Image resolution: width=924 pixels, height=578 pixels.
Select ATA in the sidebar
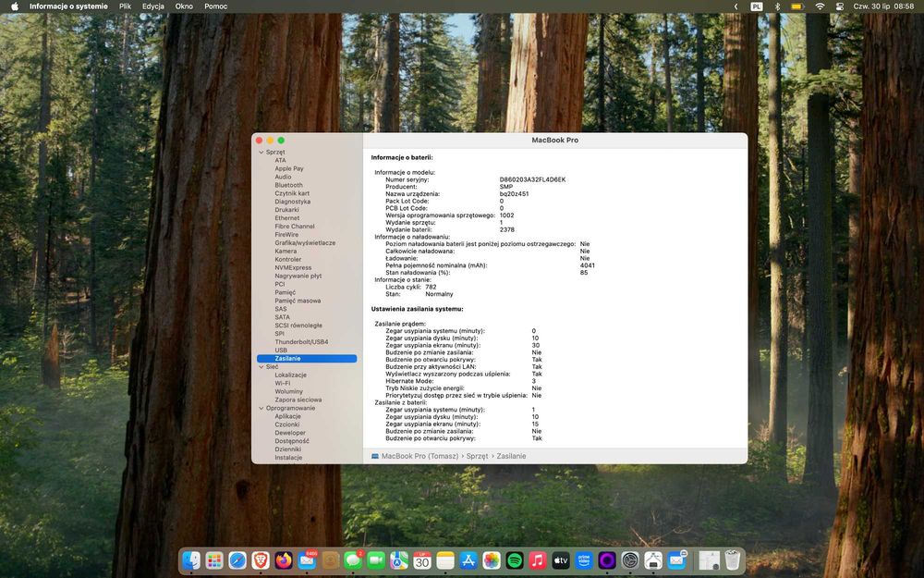[x=280, y=160]
